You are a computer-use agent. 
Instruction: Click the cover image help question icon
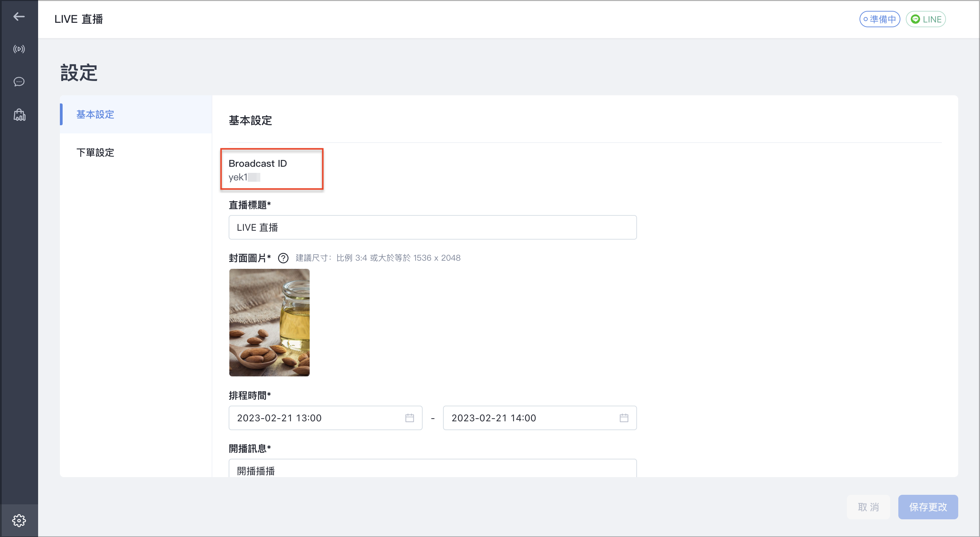pyautogui.click(x=283, y=258)
